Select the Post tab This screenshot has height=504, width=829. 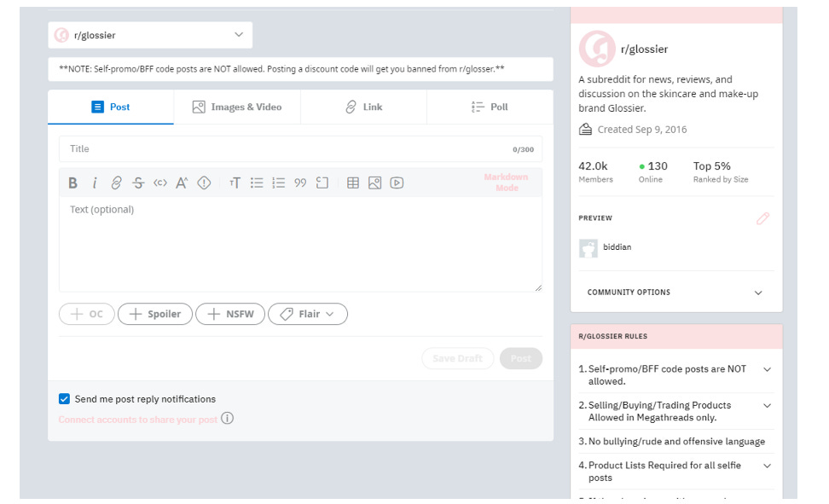(x=111, y=107)
